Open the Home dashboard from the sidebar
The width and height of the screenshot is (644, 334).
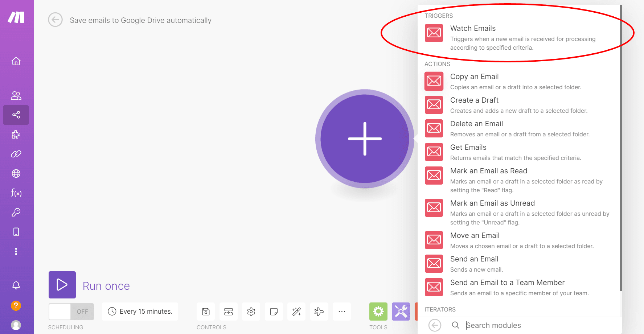pos(16,61)
